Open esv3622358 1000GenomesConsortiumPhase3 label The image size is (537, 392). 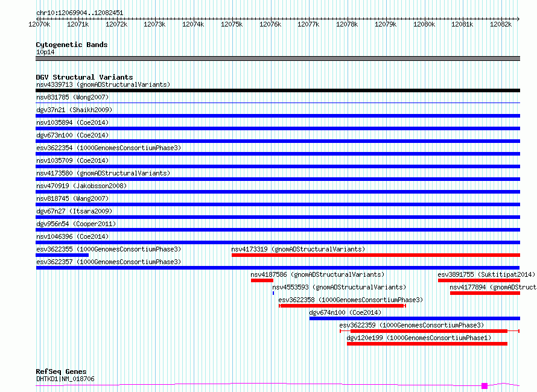coord(351,300)
